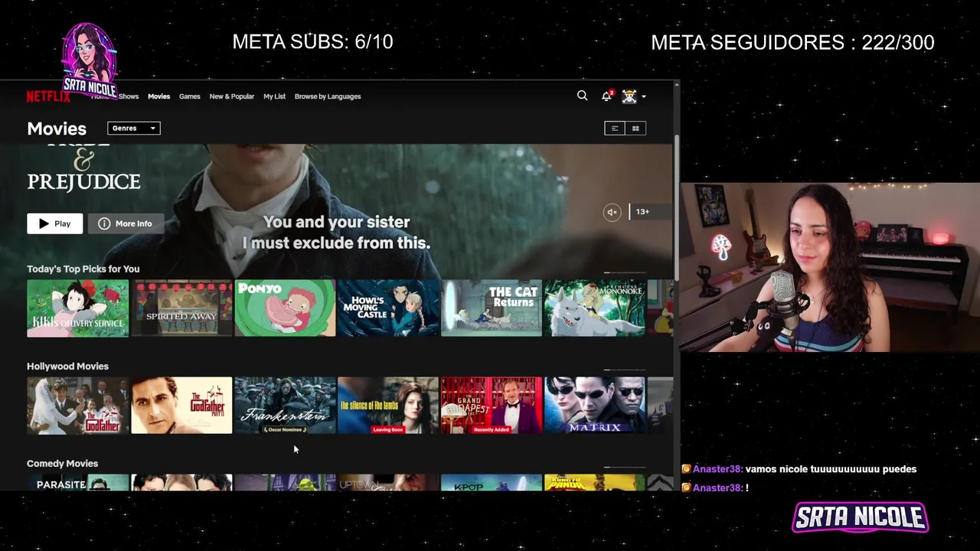The height and width of the screenshot is (551, 980).
Task: Open Browse by Languages
Action: tap(328, 96)
